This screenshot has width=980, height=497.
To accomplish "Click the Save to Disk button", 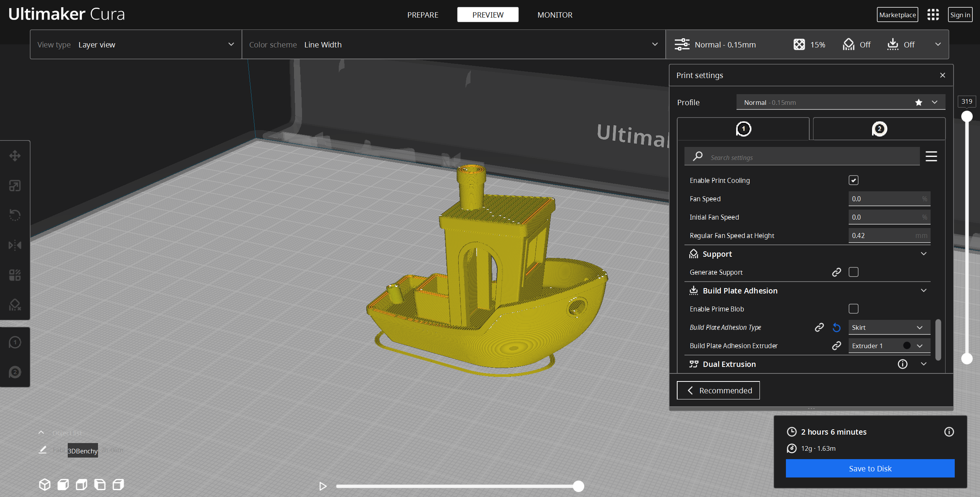I will click(x=870, y=468).
